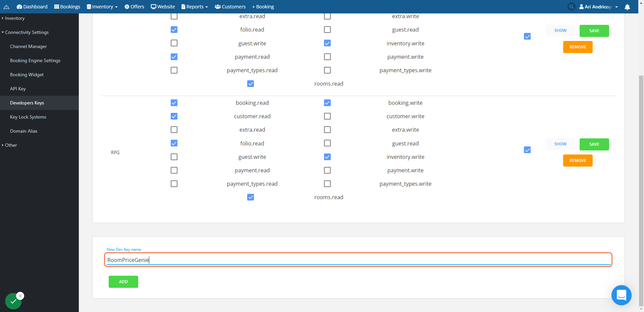Open Website in the top navigation

[x=163, y=7]
